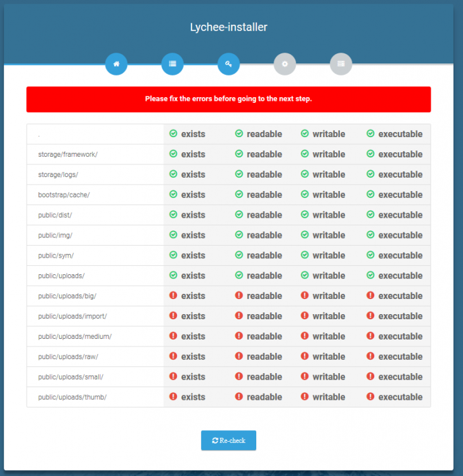Screen dimensions: 463x476
Task: Open the final migrate step icon
Action: point(341,64)
